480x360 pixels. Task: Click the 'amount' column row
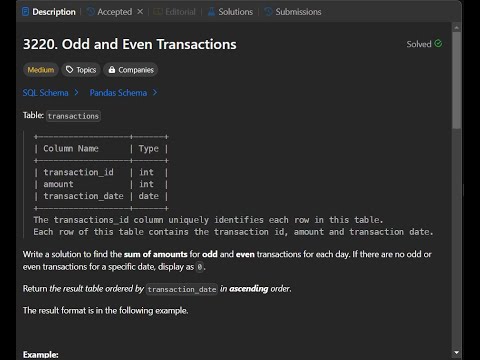click(x=101, y=184)
